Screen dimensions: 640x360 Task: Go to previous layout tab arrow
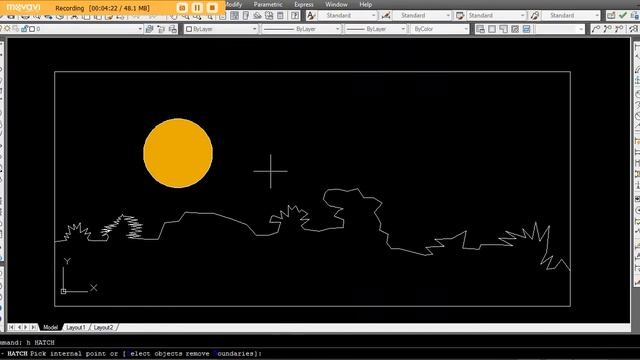click(19, 327)
